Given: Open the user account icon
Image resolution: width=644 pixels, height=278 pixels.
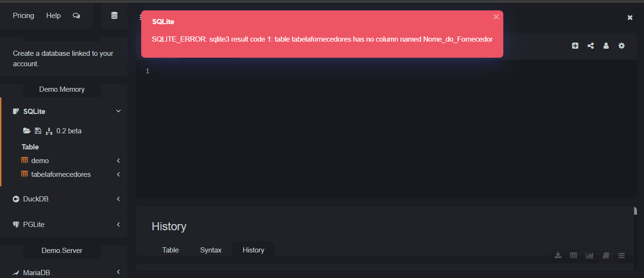Looking at the screenshot, I should click(x=606, y=46).
